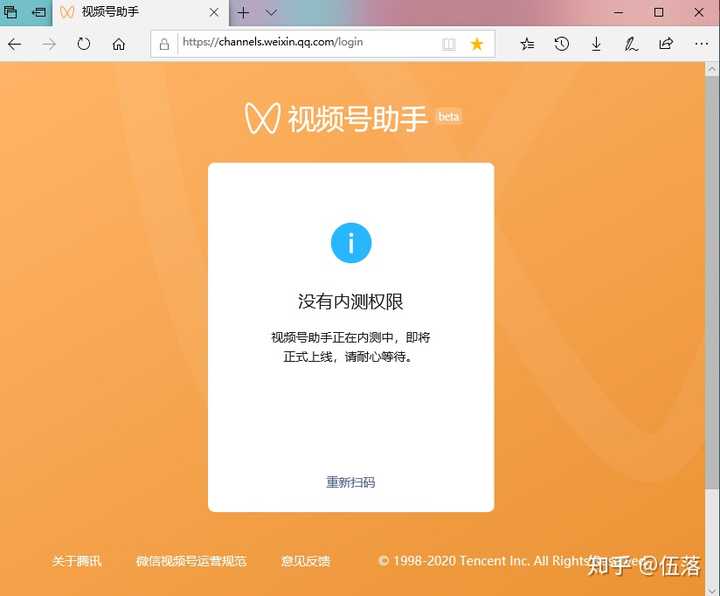
Task: Toggle the favorites star for this page
Action: click(x=477, y=44)
